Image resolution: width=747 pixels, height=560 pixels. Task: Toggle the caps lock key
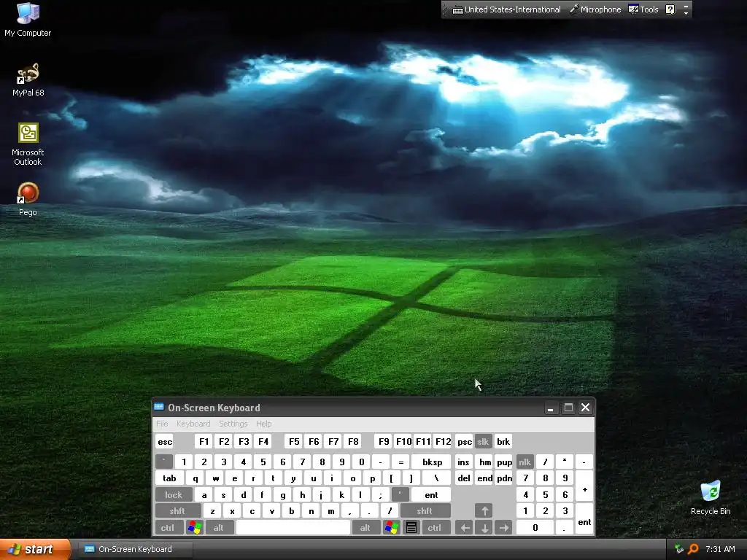tap(174, 495)
